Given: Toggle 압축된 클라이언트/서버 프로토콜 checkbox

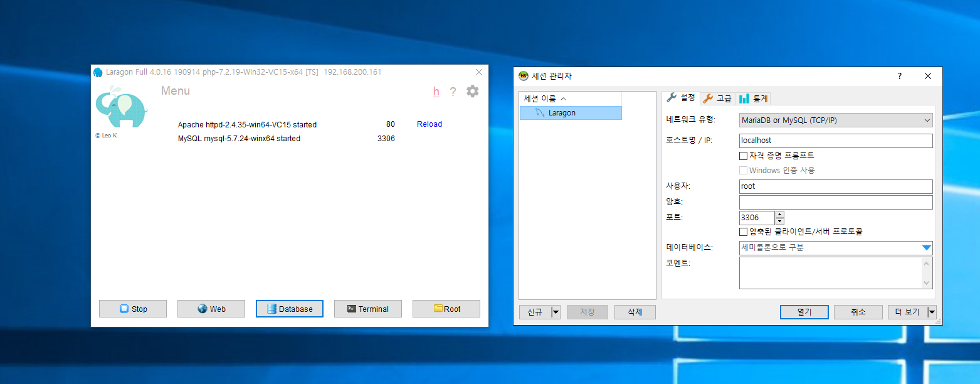Looking at the screenshot, I should [x=744, y=232].
